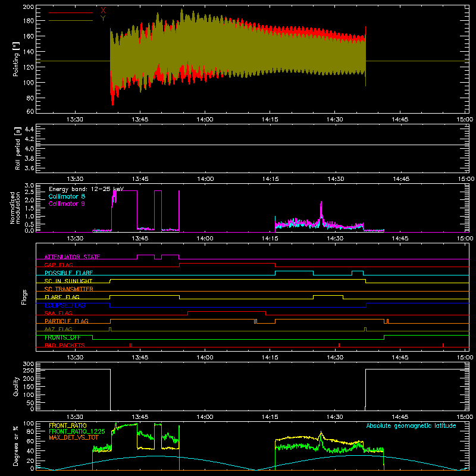
Task: Click the 4.0 tick on Roll period axis
Action: 29,149
